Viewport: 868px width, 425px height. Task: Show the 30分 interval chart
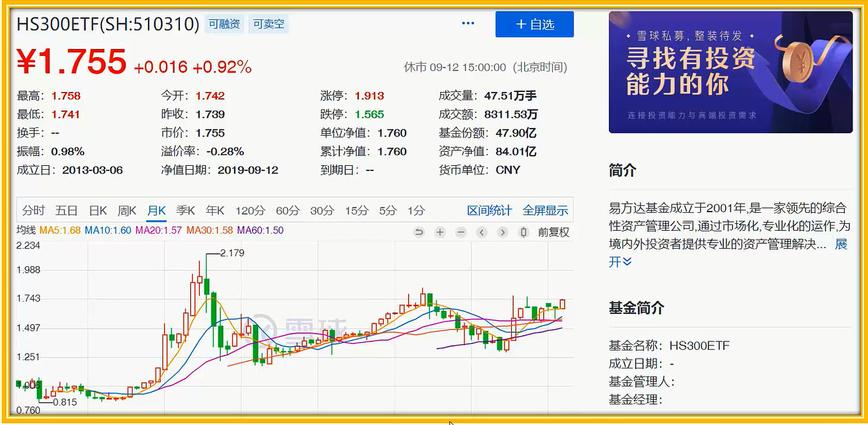(322, 210)
